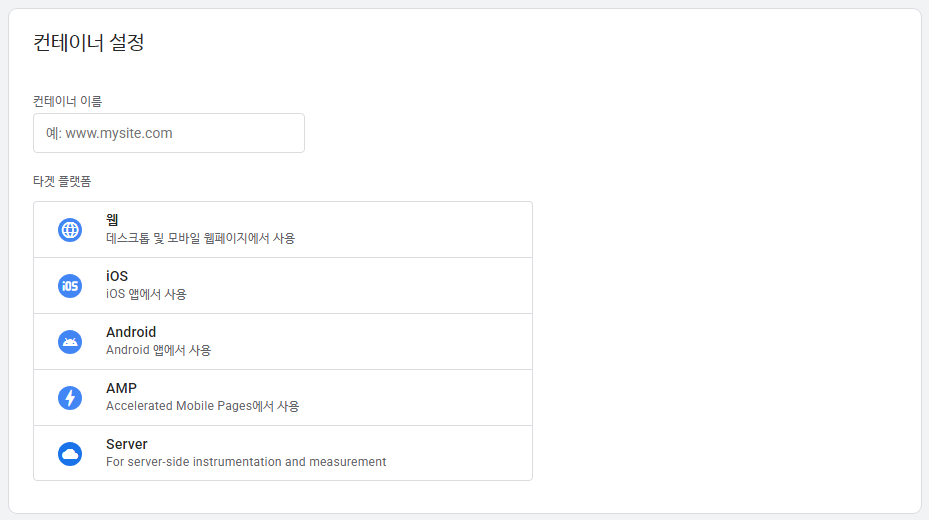Click the 컨테이너 설정 heading
This screenshot has width=929, height=520.
89,42
